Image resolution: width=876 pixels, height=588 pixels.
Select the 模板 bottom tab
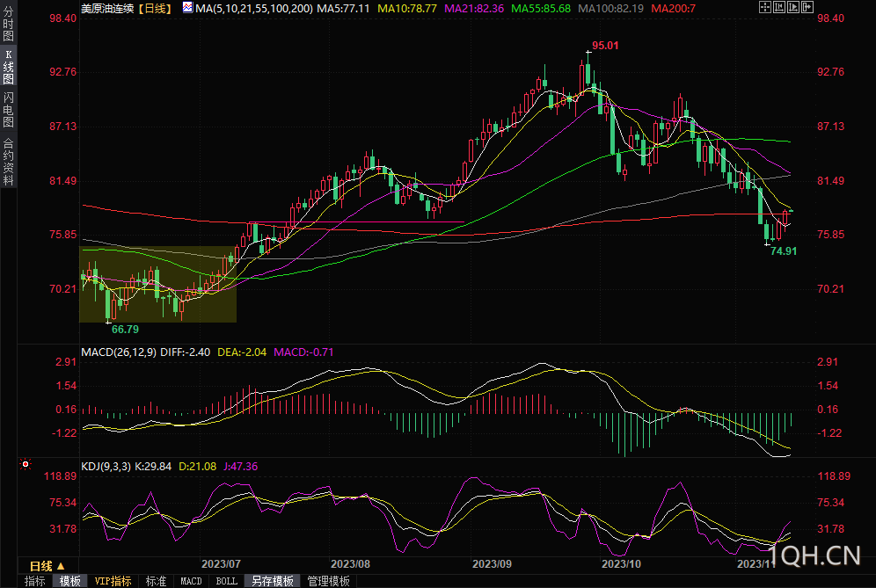[70, 581]
